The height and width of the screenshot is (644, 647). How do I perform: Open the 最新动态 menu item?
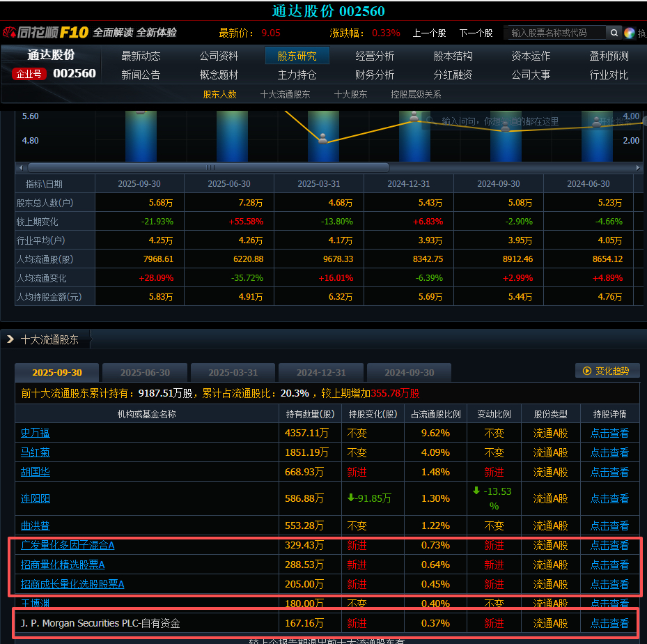point(141,56)
